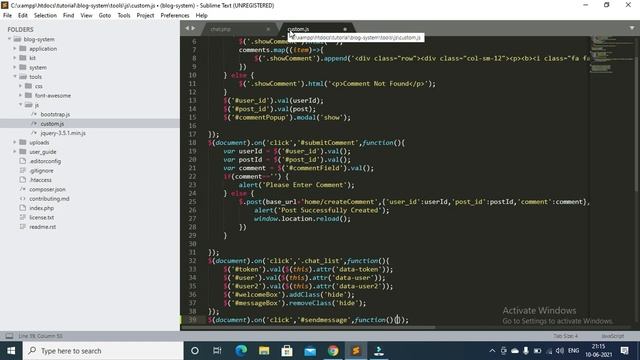Click the horizontal scrollbar in editor
The image size is (640, 360).
[308, 327]
